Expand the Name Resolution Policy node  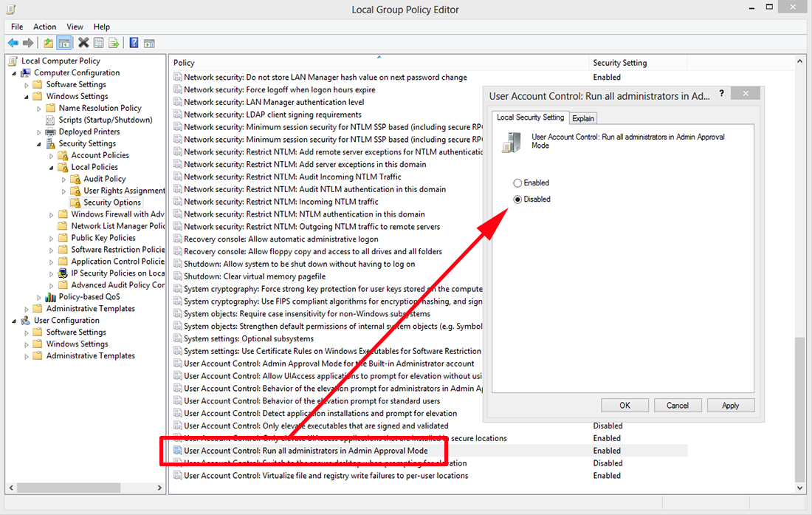pyautogui.click(x=39, y=109)
